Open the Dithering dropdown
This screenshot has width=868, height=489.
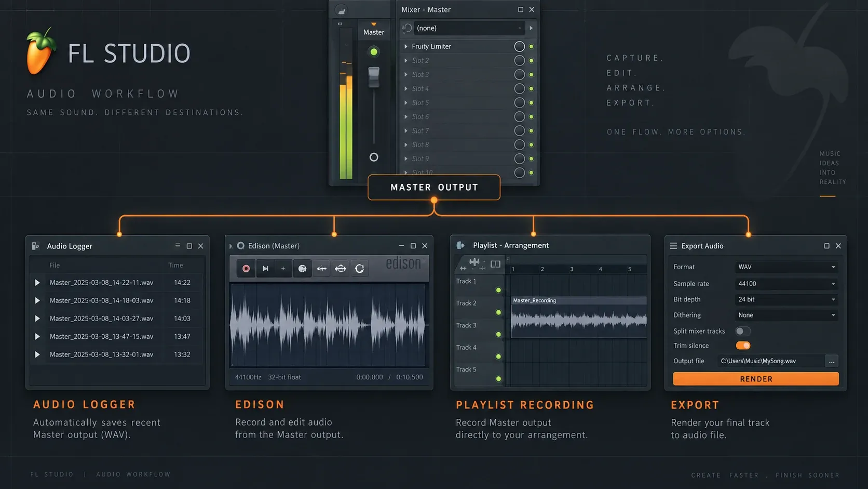point(786,315)
